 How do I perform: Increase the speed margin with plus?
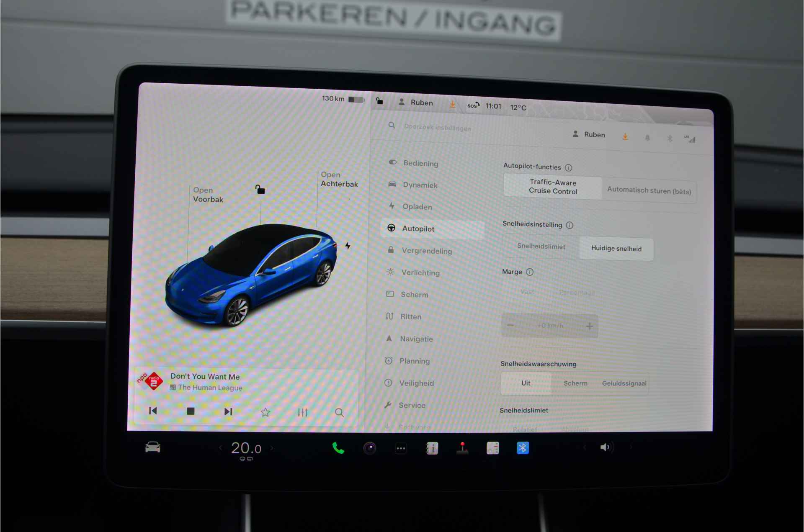tap(589, 326)
